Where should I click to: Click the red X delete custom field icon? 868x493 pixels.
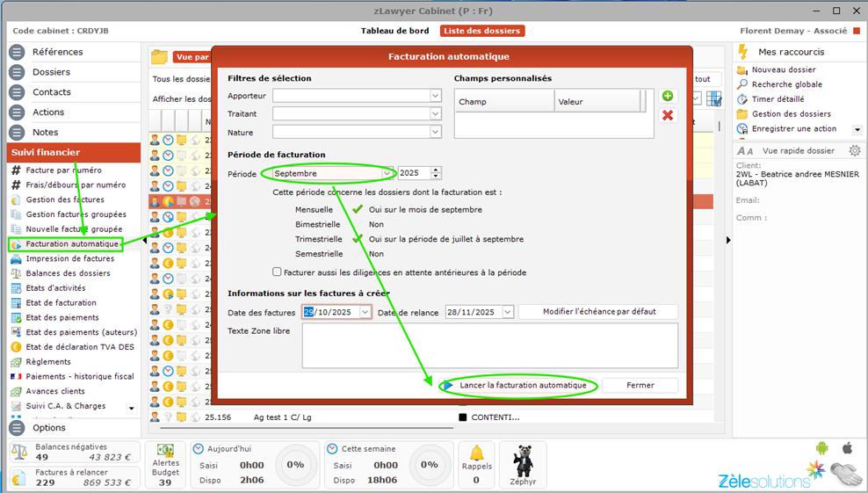(668, 115)
